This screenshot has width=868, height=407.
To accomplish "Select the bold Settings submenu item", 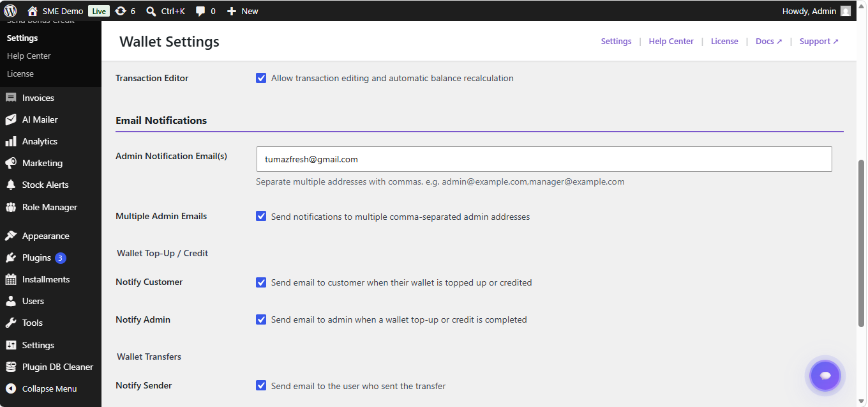I will click(x=22, y=38).
